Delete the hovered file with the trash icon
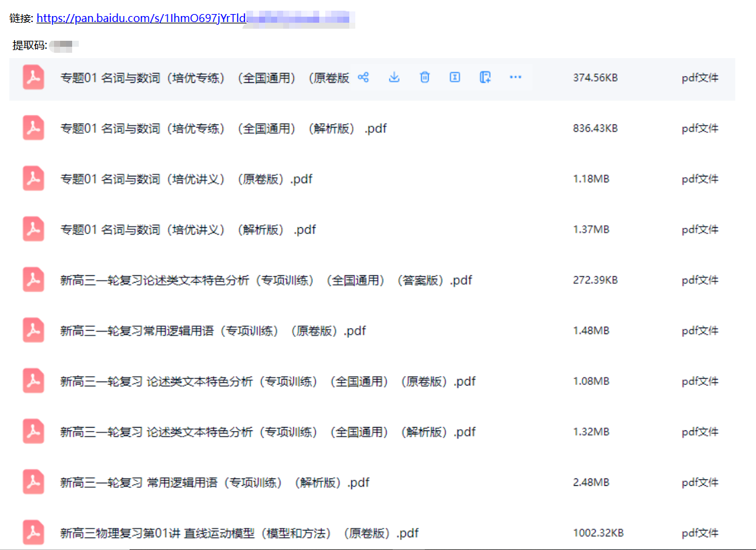The width and height of the screenshot is (756, 550). [424, 78]
